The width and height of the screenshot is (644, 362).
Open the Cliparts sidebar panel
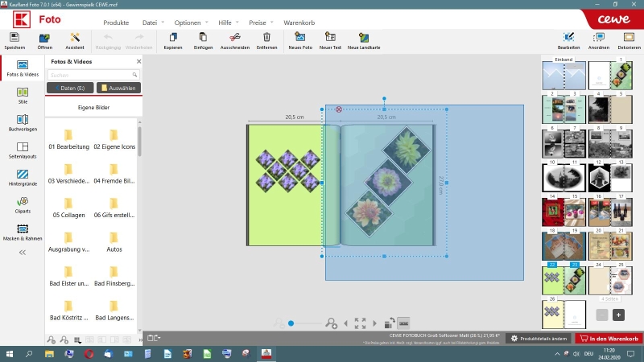click(23, 201)
